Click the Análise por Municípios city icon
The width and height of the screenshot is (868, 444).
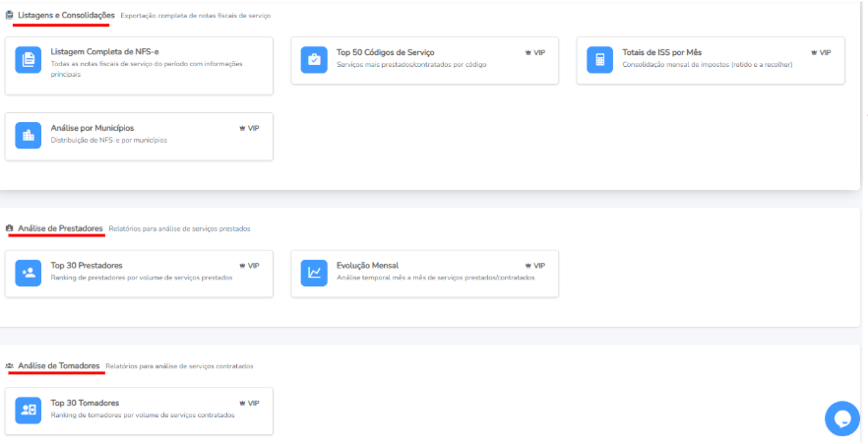[x=29, y=135]
